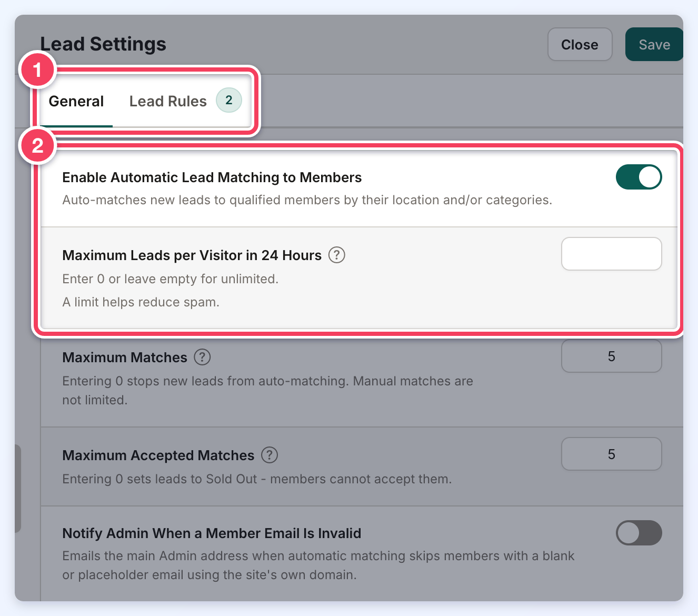
Task: Click 'A limit helps reduce spam.' text
Action: [x=141, y=302]
